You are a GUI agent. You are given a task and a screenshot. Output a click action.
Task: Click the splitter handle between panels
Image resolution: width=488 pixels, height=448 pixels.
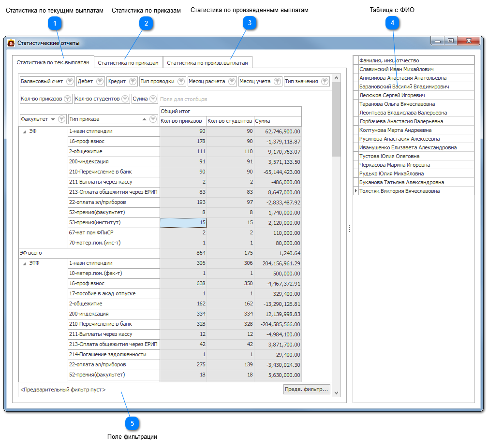point(350,229)
